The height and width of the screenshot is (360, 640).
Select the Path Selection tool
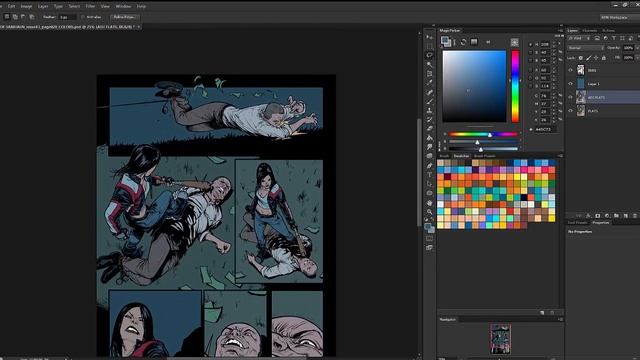tap(429, 184)
